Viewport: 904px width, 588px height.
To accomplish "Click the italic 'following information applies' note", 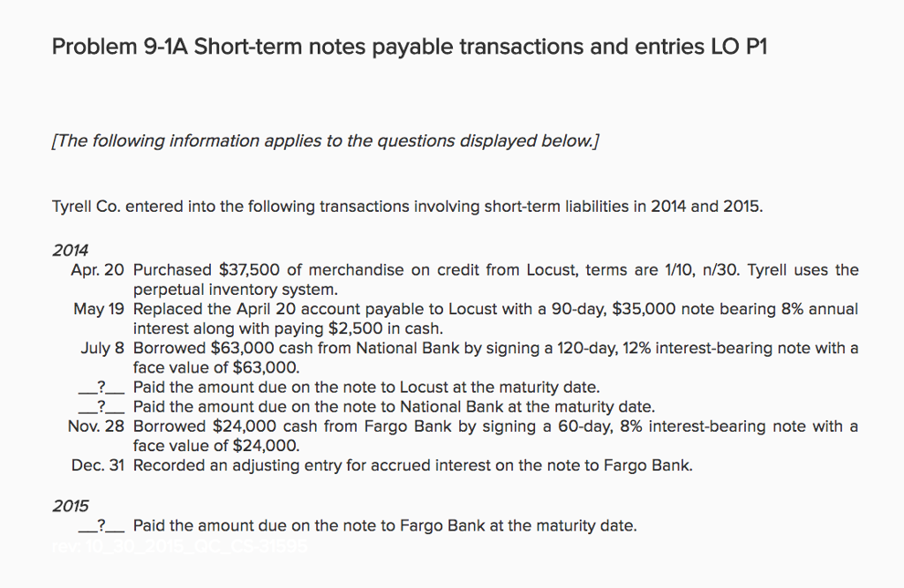I will [327, 141].
